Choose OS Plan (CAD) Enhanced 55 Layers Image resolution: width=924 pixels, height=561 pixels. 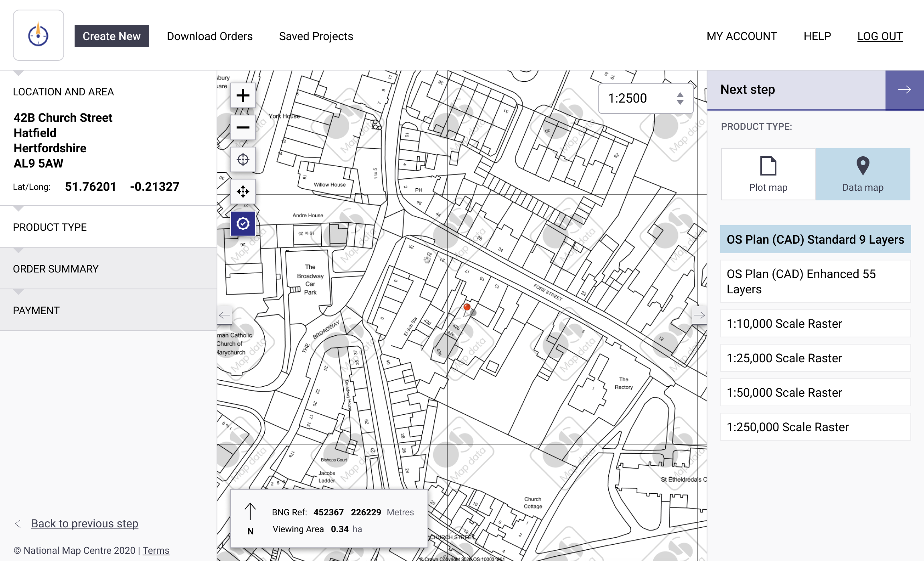(815, 281)
